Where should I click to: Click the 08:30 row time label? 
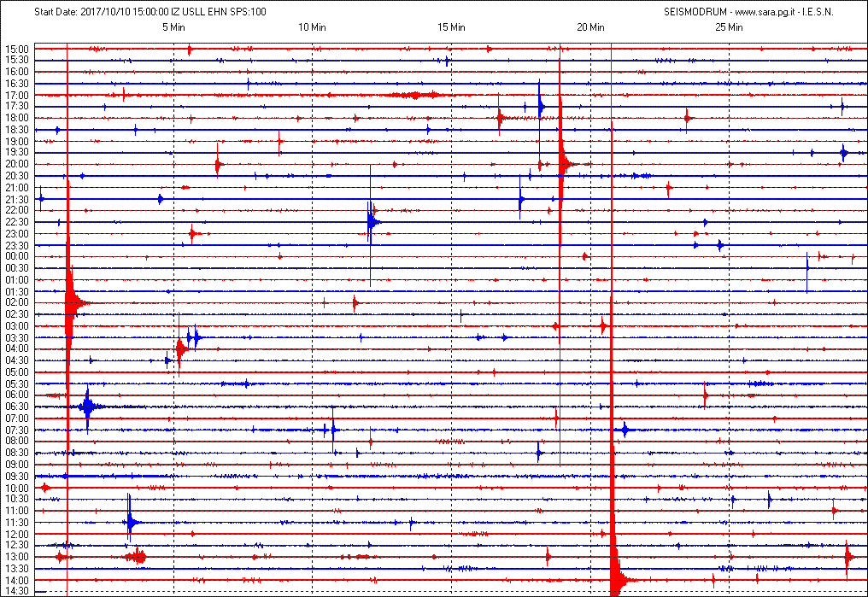click(17, 454)
